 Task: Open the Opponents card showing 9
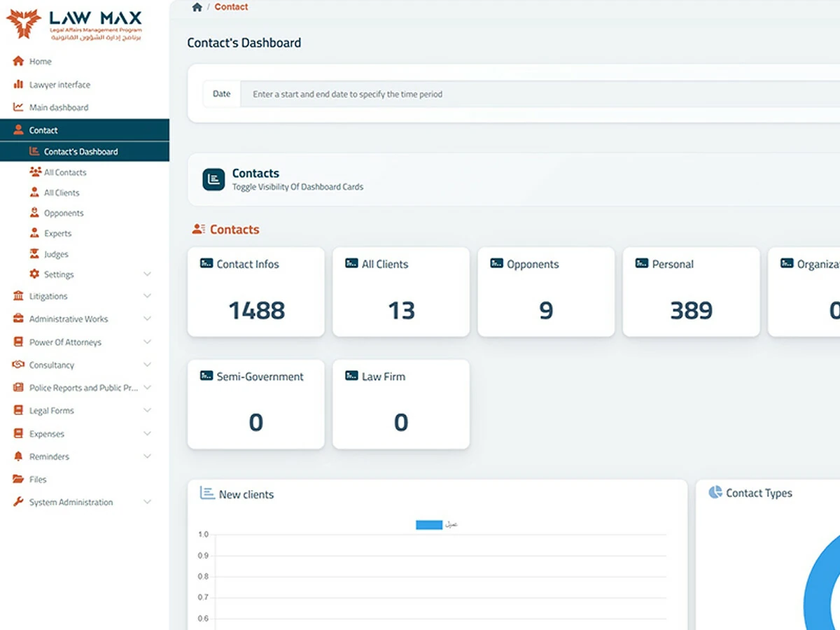pyautogui.click(x=546, y=292)
